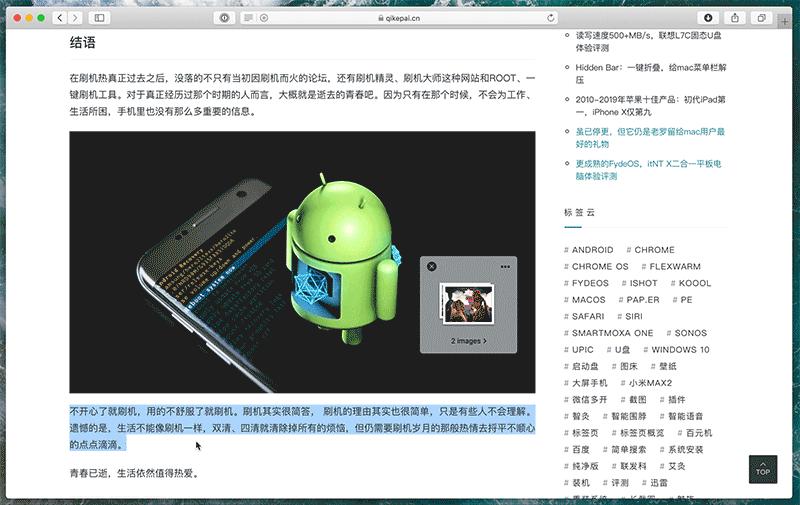The width and height of the screenshot is (800, 505).
Task: Open the SMARTMOXA ONE tag
Action: pyautogui.click(x=608, y=333)
